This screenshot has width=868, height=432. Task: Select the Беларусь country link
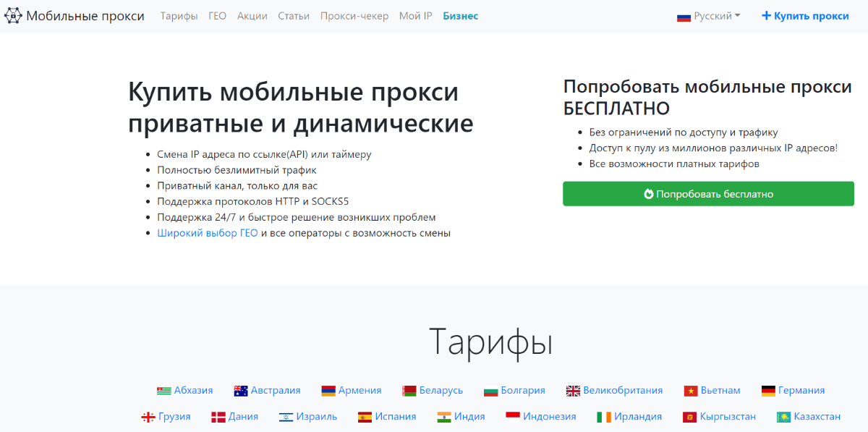(x=441, y=391)
